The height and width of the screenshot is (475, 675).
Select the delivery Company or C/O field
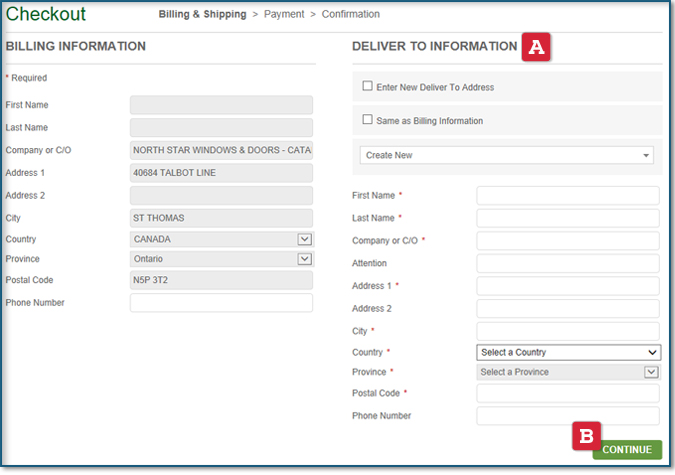point(568,241)
